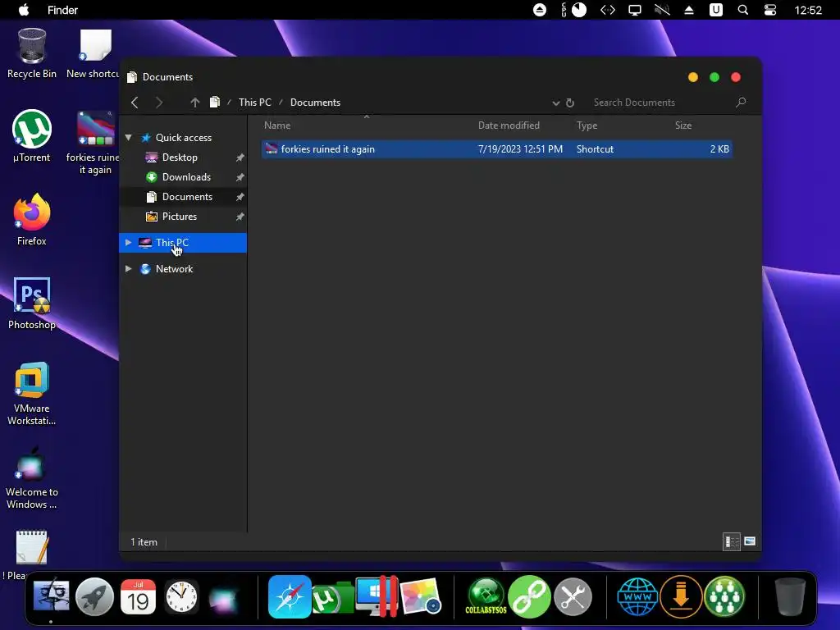
Task: Open VMware Workstation desktop icon
Action: [x=32, y=393]
